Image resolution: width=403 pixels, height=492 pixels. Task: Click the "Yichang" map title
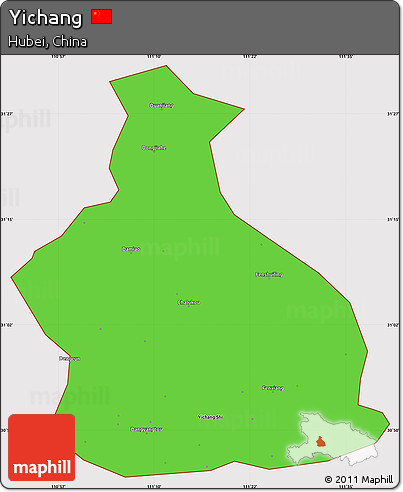45,18
